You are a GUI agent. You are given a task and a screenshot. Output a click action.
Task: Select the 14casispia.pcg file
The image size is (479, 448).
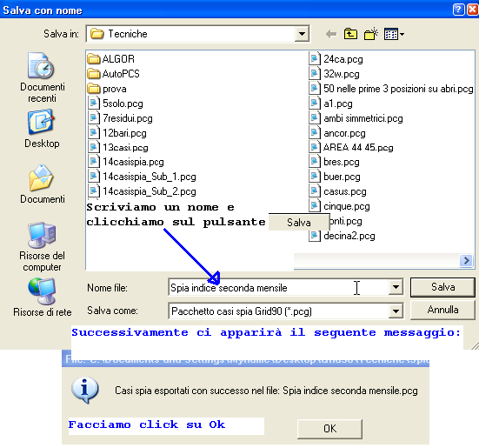(126, 162)
